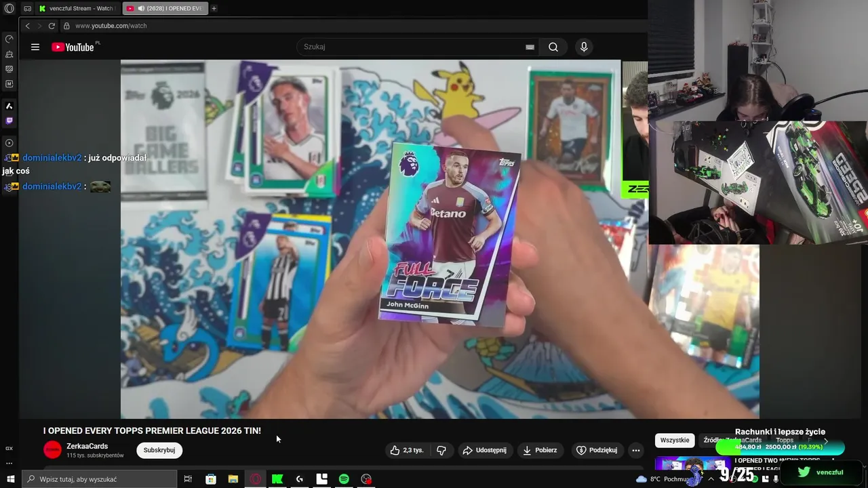Like the video with thumbs up 2,3 tys.

click(x=407, y=450)
